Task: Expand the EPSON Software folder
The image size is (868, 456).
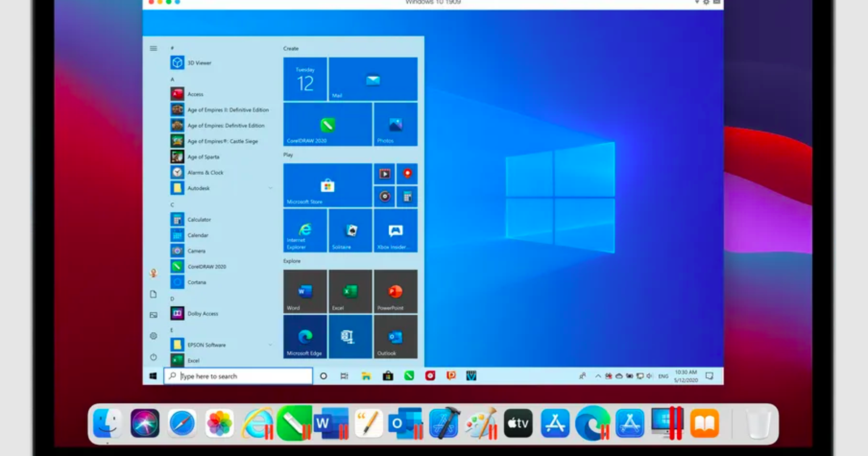Action: click(x=271, y=345)
